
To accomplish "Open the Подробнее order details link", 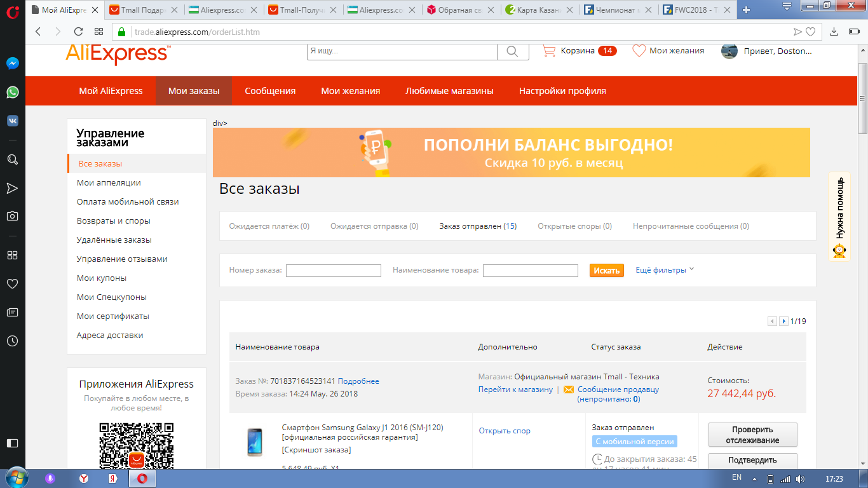I will (358, 381).
